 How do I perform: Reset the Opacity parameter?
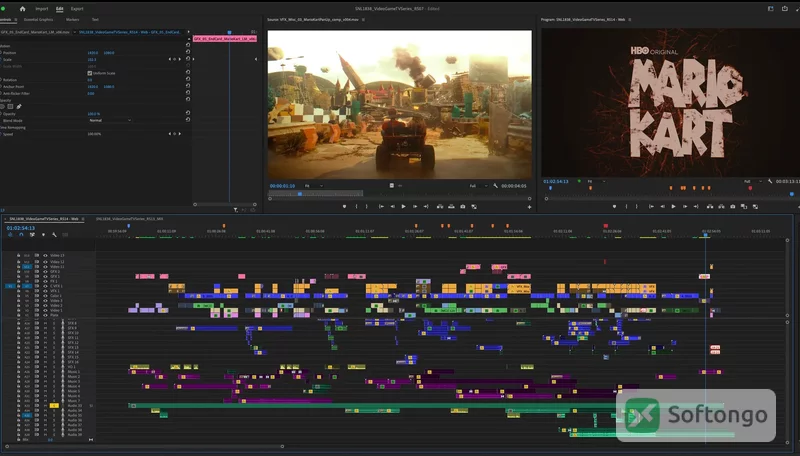coord(188,113)
